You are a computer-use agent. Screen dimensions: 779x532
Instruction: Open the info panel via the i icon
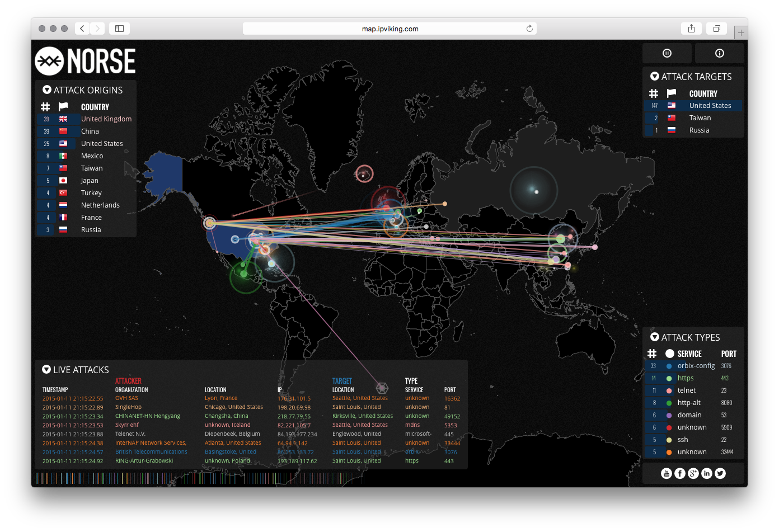719,53
